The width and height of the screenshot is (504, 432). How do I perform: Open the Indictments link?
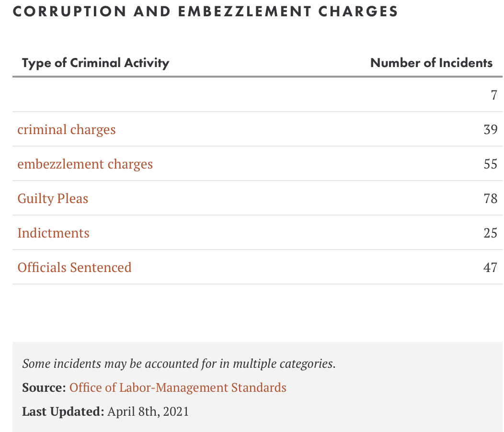(x=53, y=233)
